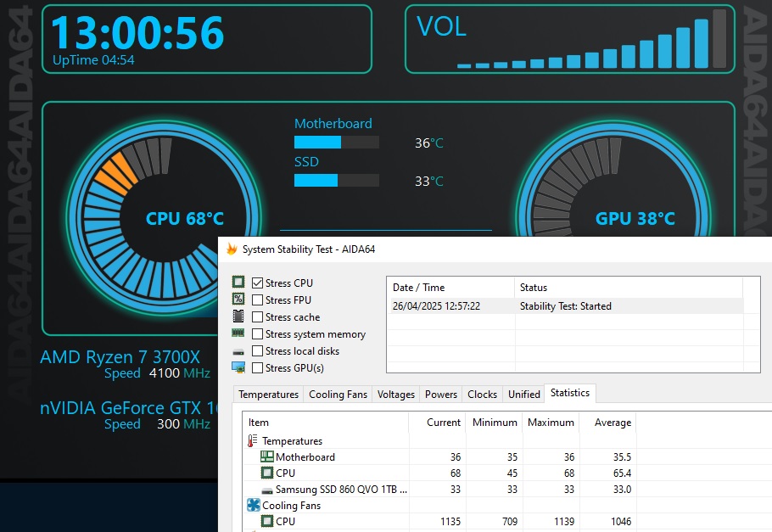This screenshot has width=772, height=532.
Task: Switch to the Cooling Fans tab
Action: tap(338, 394)
